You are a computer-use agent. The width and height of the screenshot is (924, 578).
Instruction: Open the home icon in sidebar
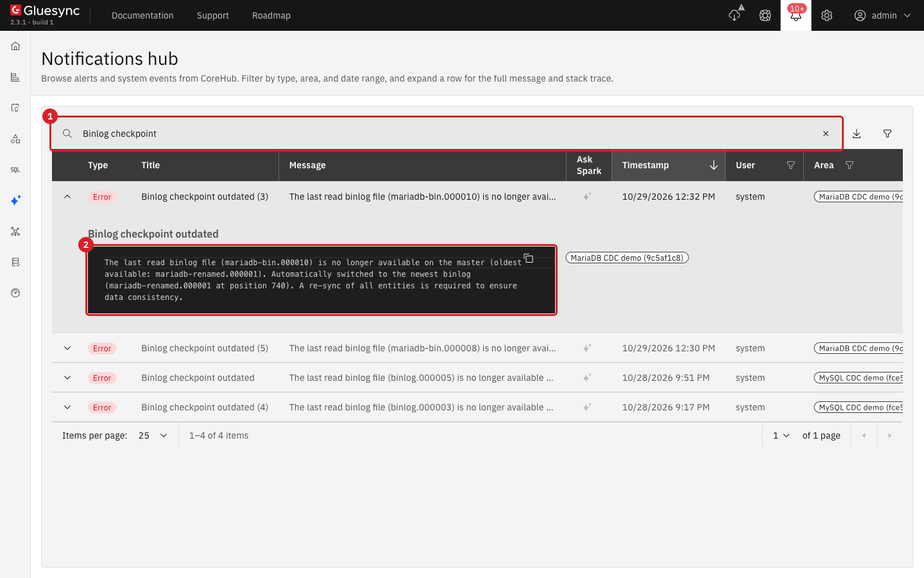click(15, 46)
